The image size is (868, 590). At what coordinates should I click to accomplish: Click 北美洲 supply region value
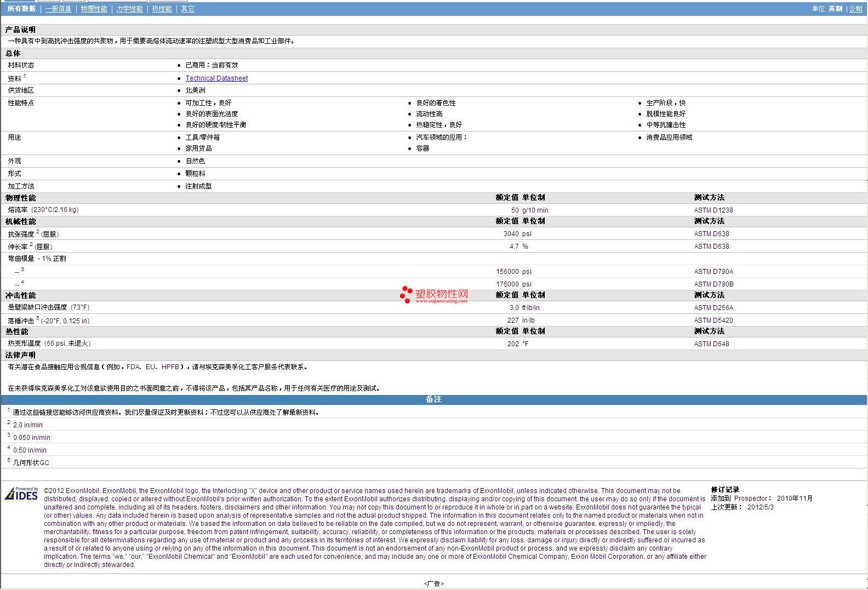[x=195, y=90]
